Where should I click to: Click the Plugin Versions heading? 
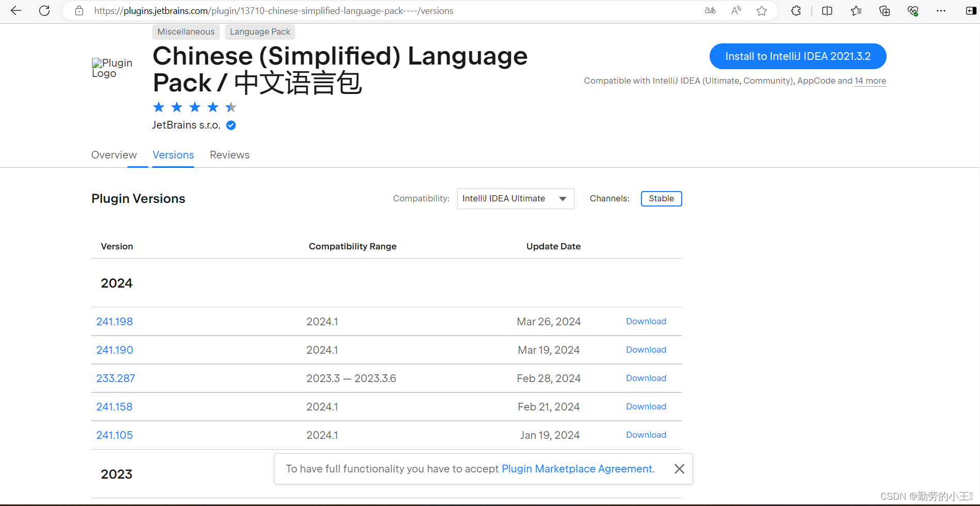click(138, 199)
